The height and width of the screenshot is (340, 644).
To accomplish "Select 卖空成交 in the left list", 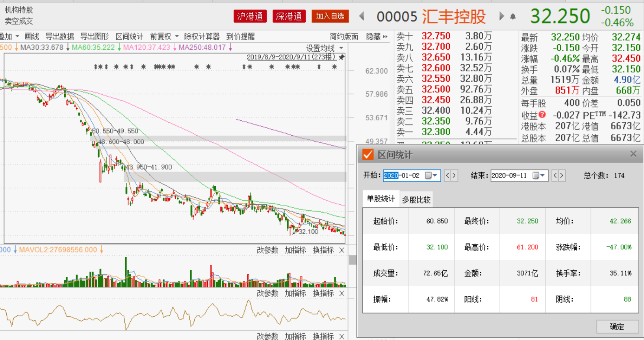I will coord(19,21).
